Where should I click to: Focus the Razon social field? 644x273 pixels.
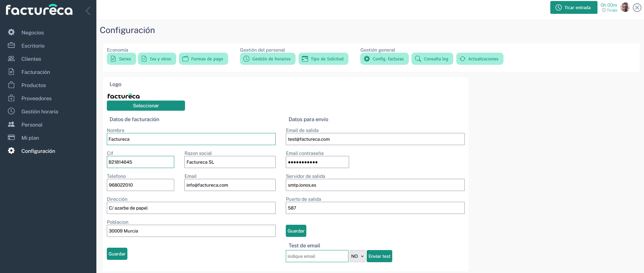click(x=230, y=162)
